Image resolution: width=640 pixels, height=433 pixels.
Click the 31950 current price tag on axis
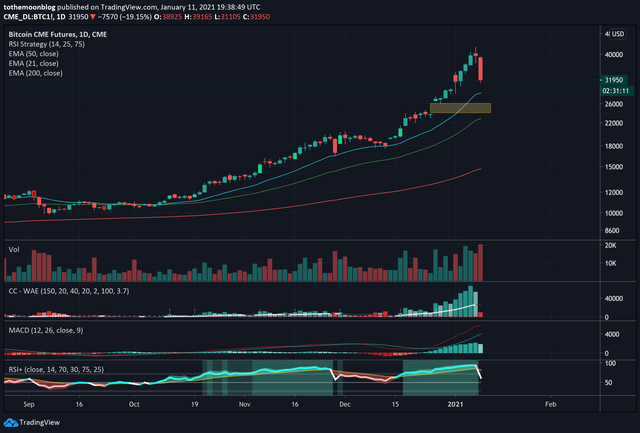click(x=613, y=80)
